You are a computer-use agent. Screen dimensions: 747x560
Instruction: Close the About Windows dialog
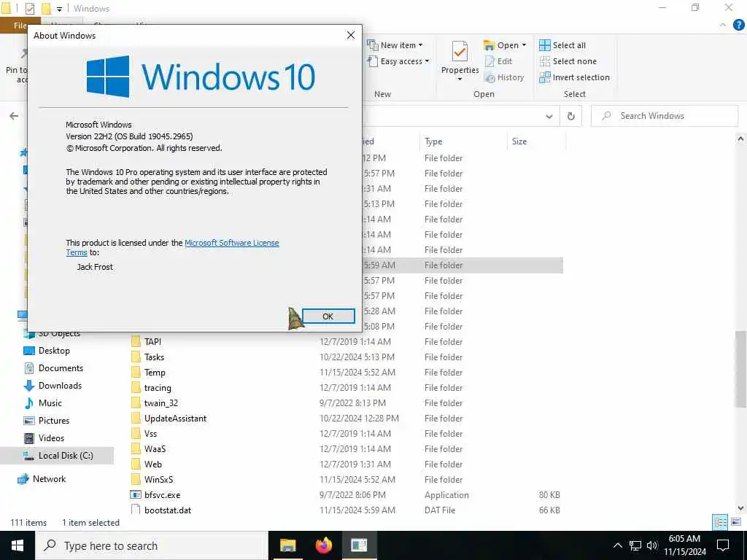pyautogui.click(x=351, y=35)
